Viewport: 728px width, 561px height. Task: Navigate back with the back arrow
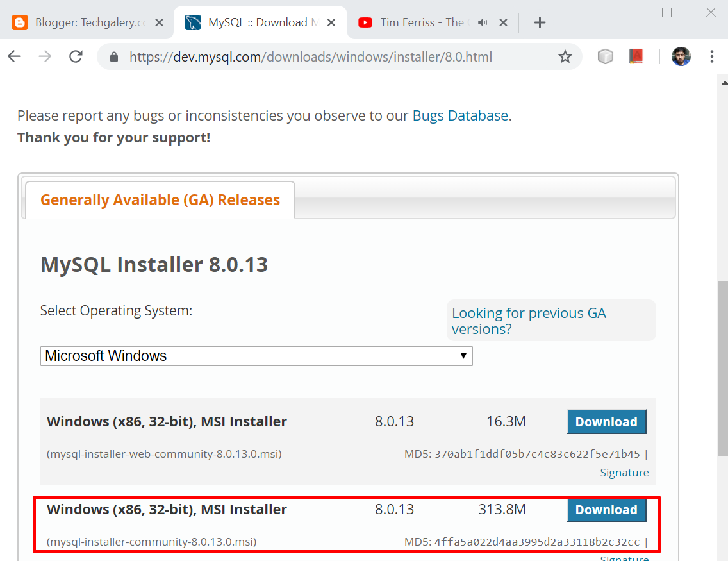[x=14, y=56]
